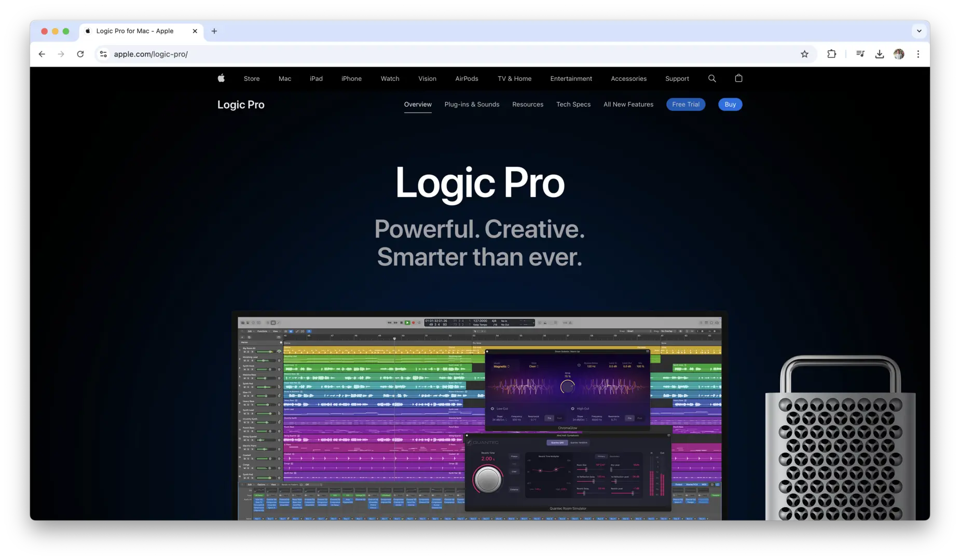
Task: Click the Stop button in Logic's transport
Action: [x=401, y=323]
